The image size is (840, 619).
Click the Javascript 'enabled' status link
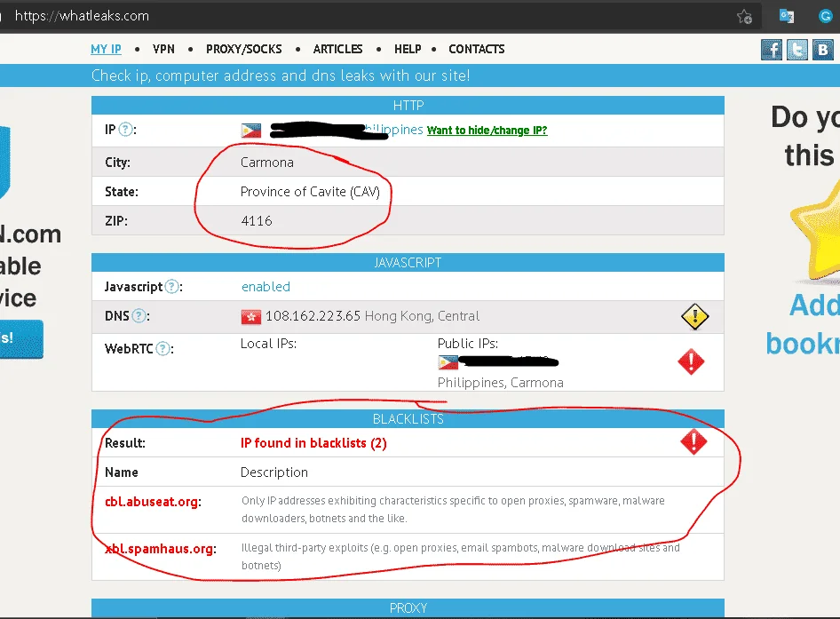pos(265,287)
